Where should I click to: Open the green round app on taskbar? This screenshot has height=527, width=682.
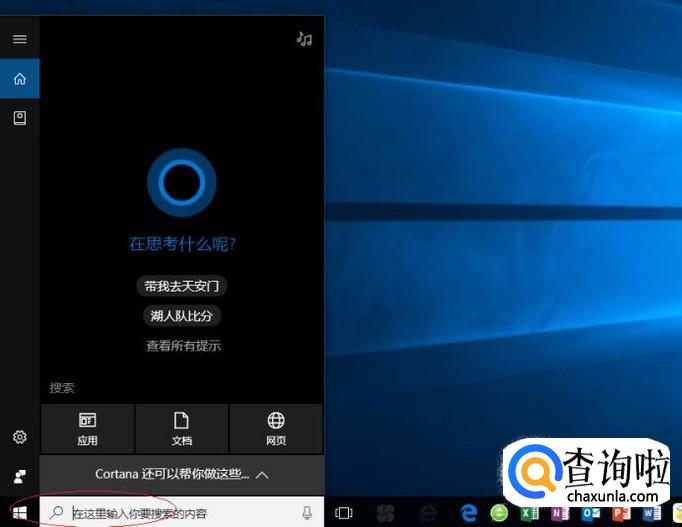click(x=499, y=513)
